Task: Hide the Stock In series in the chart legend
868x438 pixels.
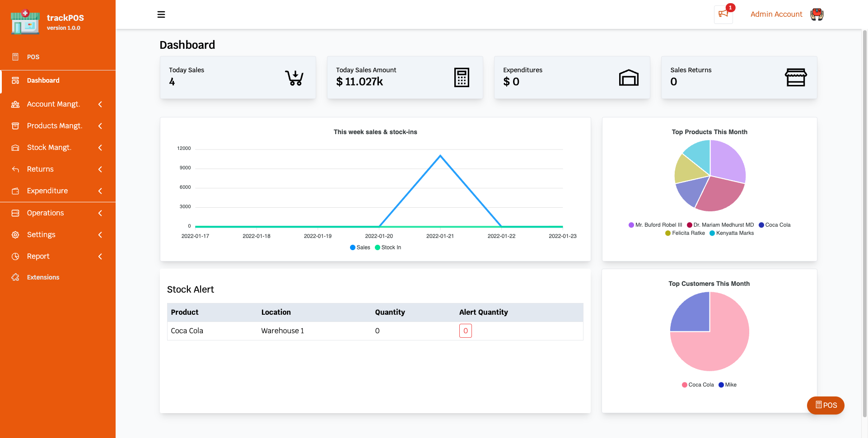Action: (x=387, y=247)
